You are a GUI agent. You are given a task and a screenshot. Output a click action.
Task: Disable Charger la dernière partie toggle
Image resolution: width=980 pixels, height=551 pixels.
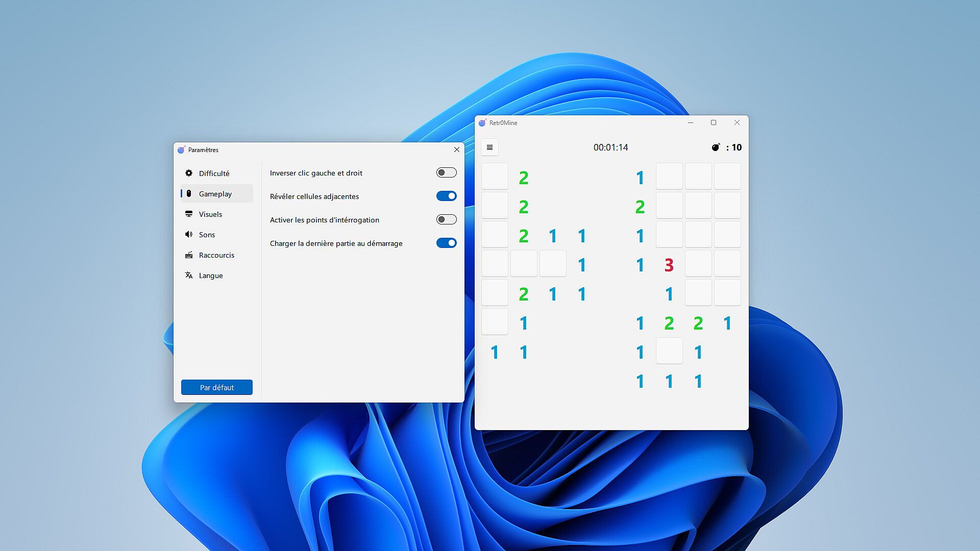pos(446,243)
